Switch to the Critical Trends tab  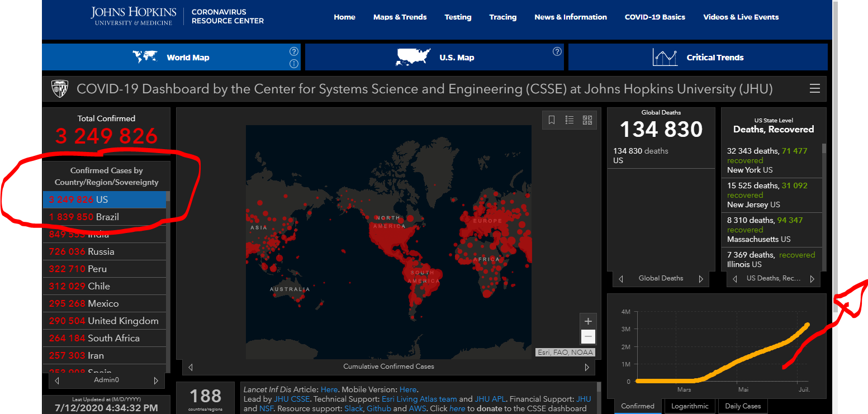point(698,57)
